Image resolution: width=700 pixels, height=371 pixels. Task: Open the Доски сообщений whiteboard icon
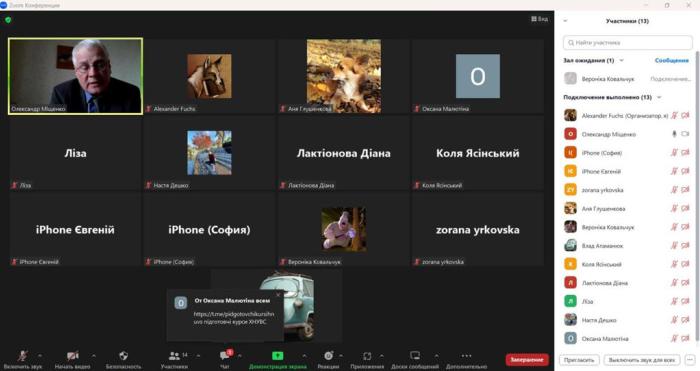415,355
